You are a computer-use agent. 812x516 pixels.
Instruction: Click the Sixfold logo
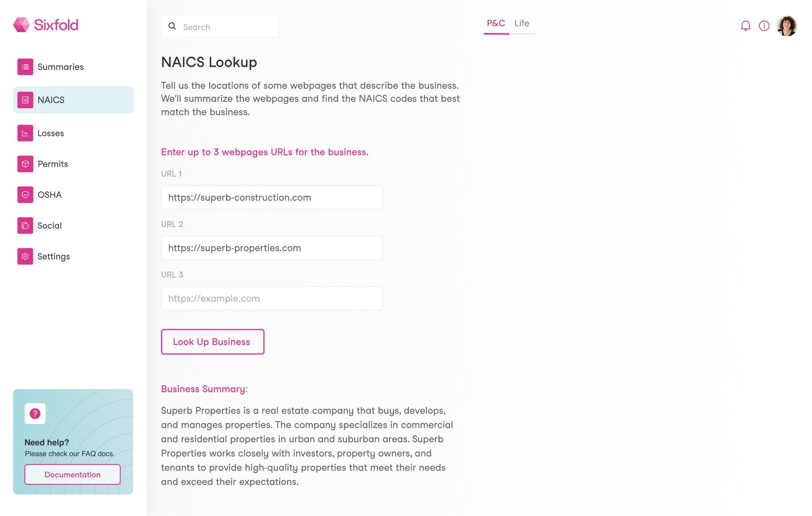click(x=46, y=25)
